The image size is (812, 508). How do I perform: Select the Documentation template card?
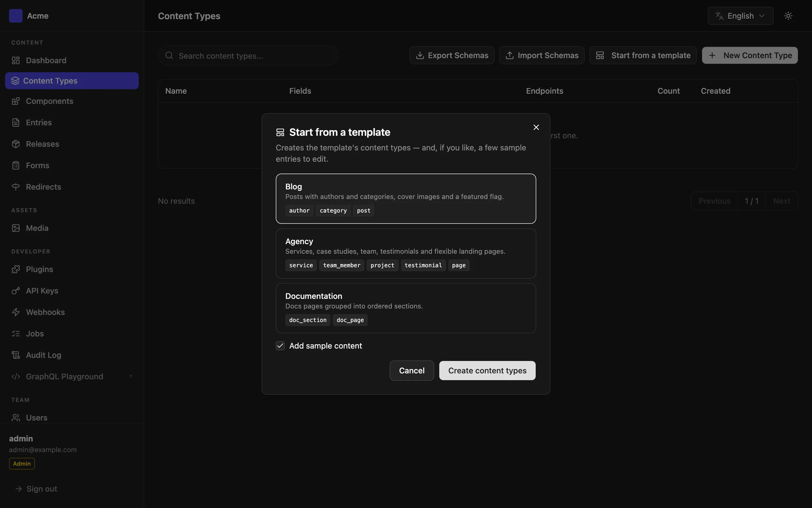406,308
